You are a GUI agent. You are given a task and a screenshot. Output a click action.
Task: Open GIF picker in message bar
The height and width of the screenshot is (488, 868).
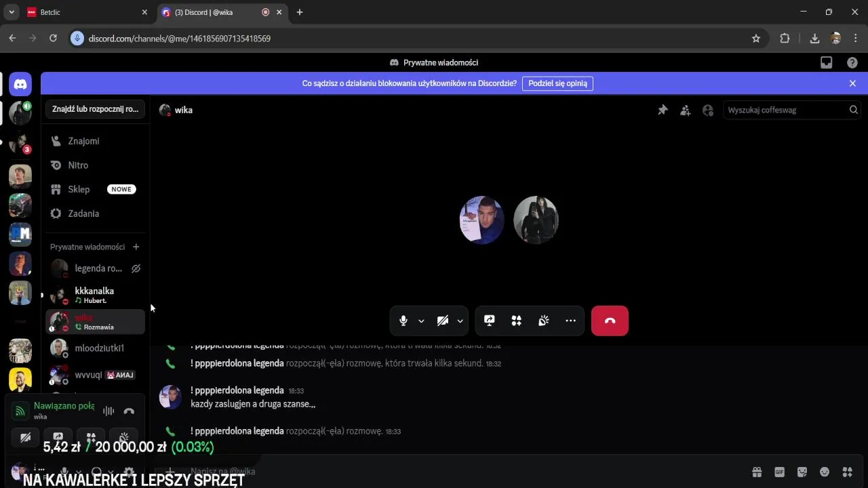tap(780, 472)
